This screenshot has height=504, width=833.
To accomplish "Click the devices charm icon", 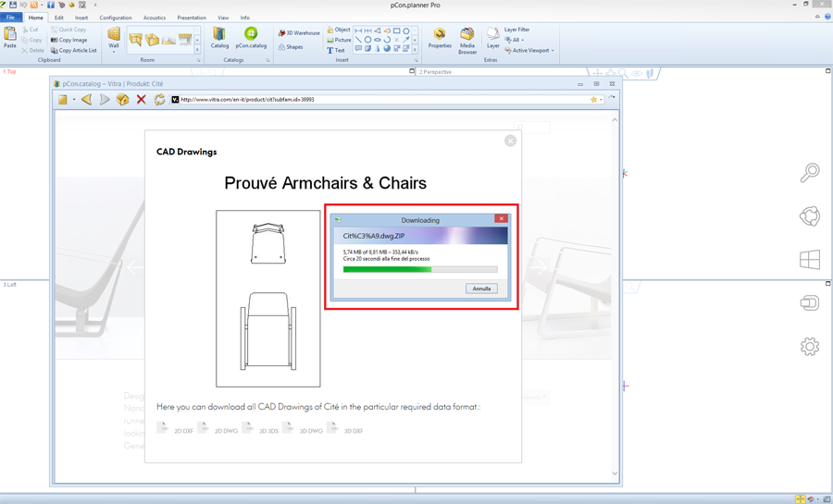I will pos(810,303).
